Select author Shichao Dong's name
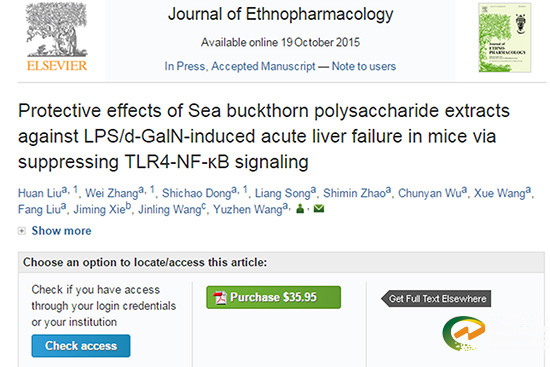Image resolution: width=550 pixels, height=367 pixels. [196, 193]
